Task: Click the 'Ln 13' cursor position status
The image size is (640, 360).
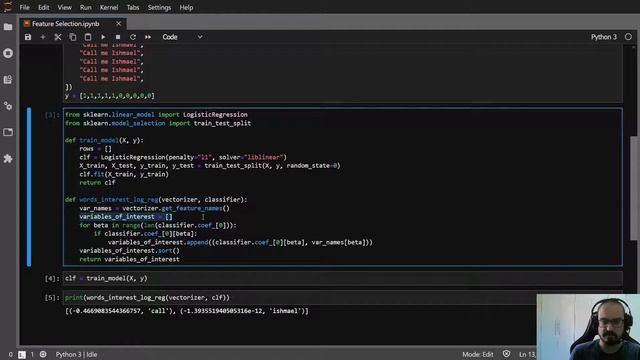Action: (527, 354)
